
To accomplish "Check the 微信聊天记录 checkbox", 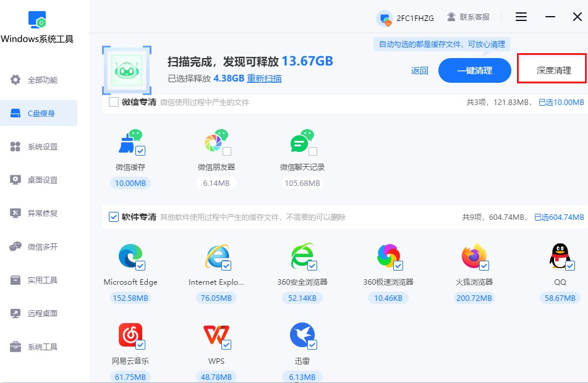I will click(313, 151).
